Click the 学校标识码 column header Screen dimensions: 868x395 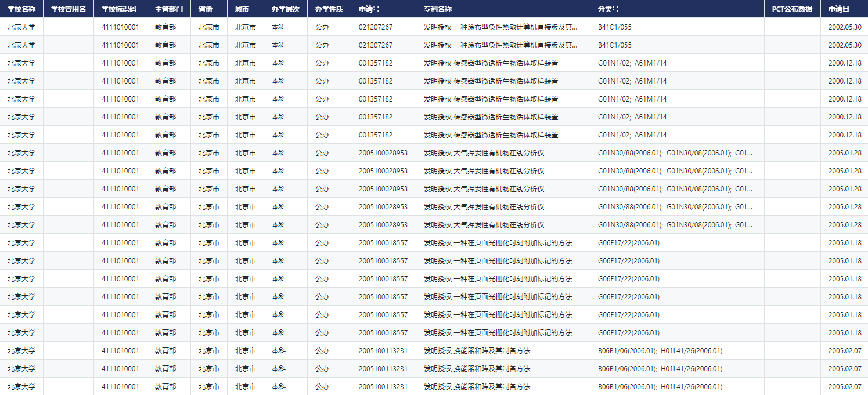[120, 9]
